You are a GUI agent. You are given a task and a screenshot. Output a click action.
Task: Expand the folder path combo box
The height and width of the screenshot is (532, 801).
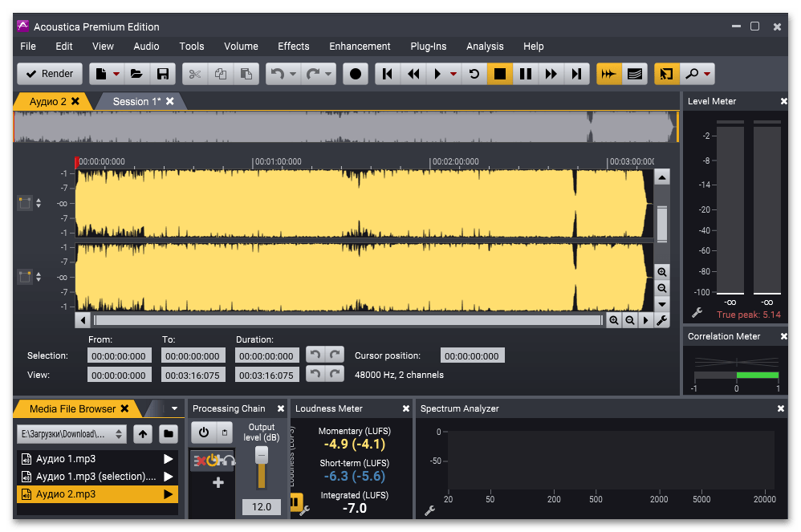(120, 434)
